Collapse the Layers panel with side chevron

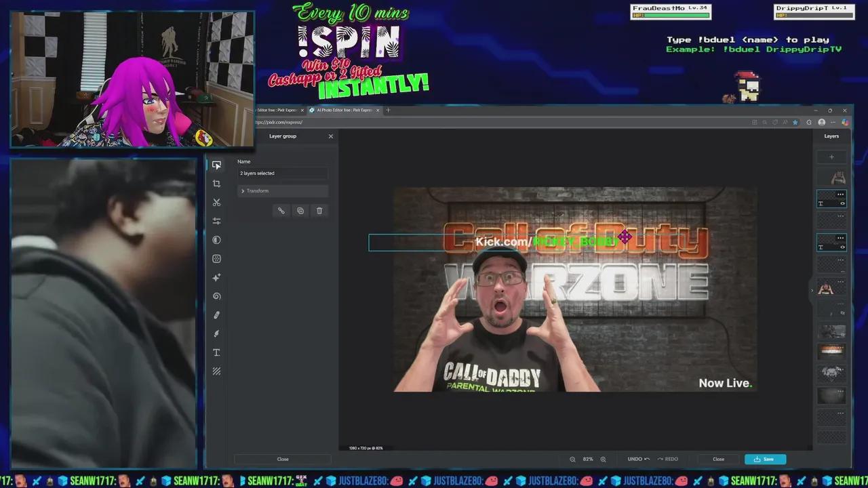(x=812, y=290)
